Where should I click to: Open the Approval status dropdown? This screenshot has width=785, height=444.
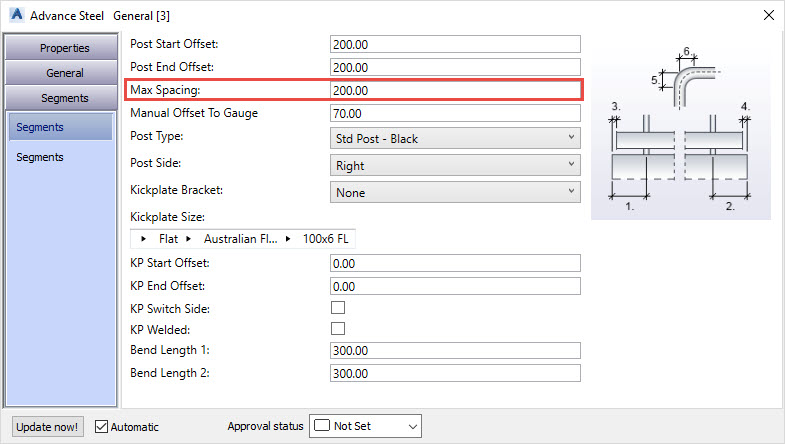[x=365, y=427]
